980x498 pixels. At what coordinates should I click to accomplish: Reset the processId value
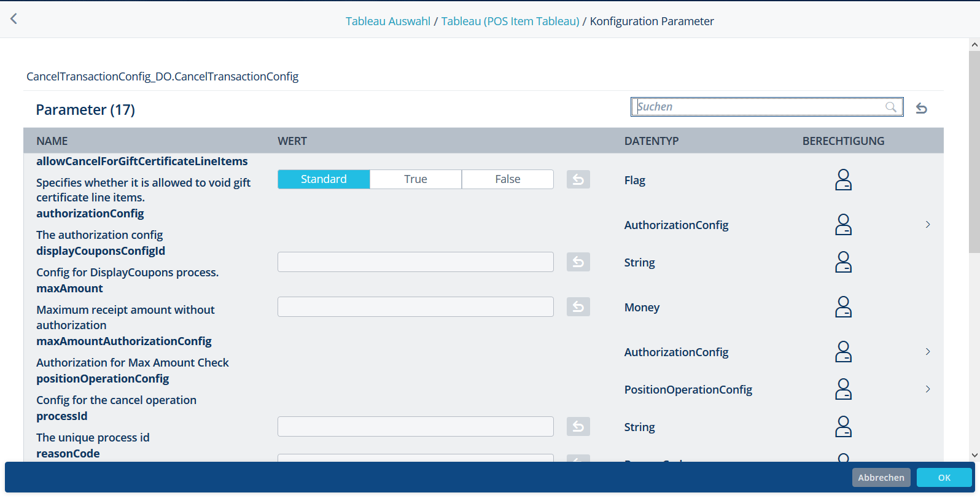tap(578, 426)
